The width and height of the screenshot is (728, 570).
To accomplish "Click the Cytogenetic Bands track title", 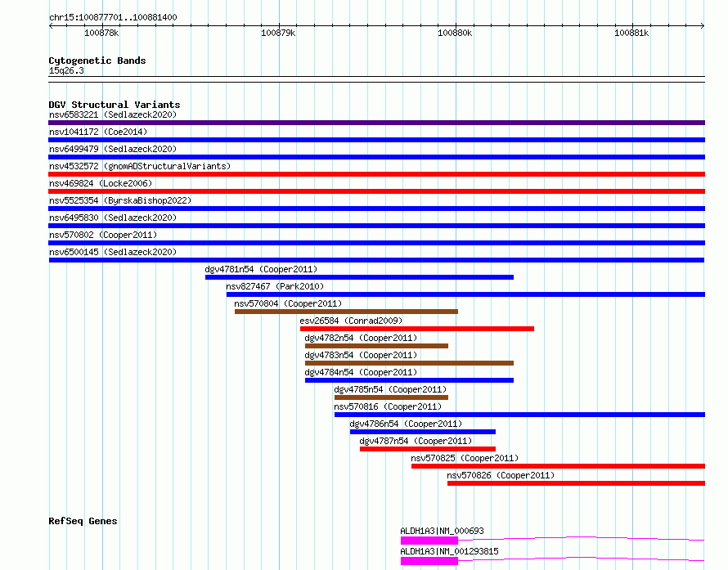I will tap(97, 61).
